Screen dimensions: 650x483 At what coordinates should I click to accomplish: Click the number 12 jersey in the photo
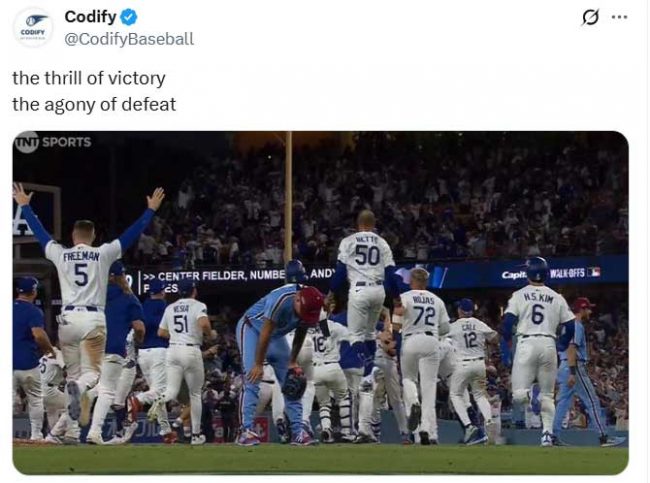(x=468, y=338)
